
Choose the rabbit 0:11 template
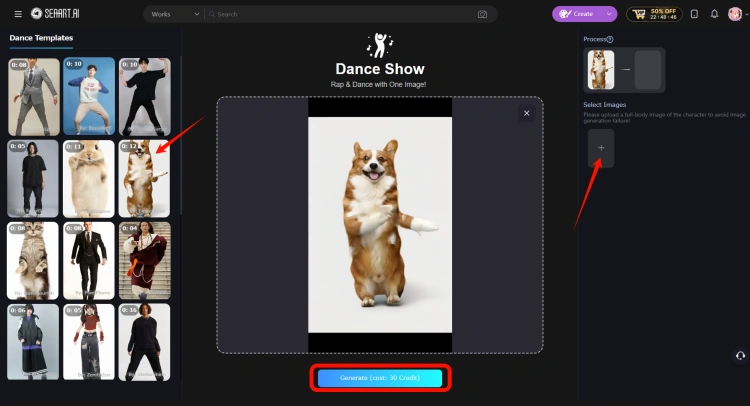[89, 178]
